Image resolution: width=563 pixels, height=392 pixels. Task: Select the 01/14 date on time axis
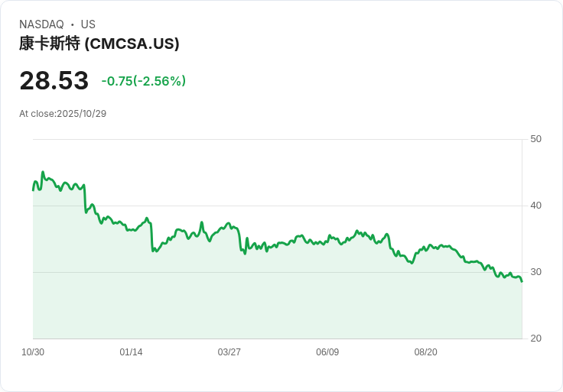[131, 352]
